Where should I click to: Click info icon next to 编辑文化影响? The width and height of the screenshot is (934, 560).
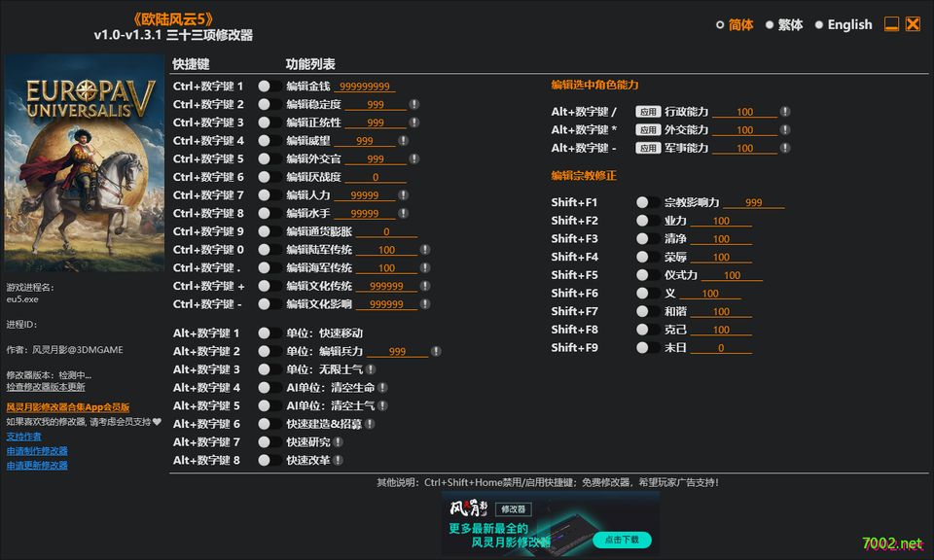425,304
